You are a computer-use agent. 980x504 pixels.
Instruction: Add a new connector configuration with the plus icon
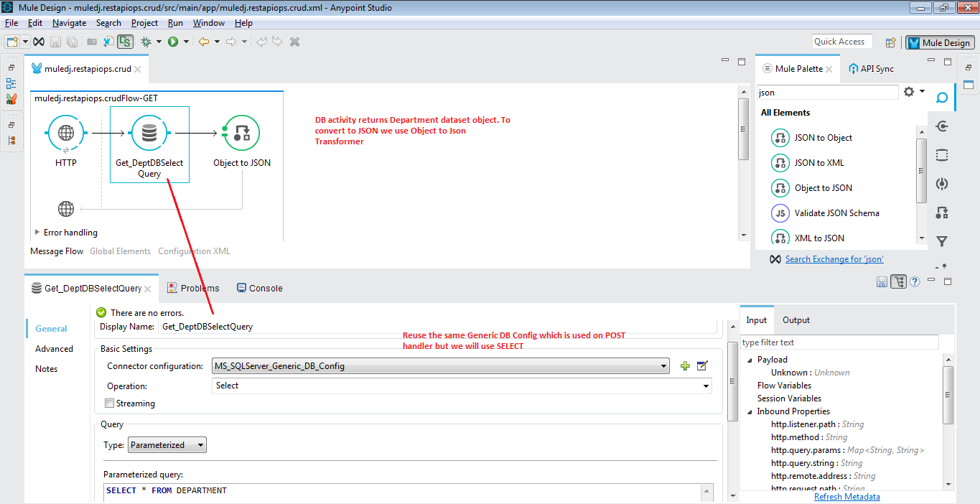(684, 366)
